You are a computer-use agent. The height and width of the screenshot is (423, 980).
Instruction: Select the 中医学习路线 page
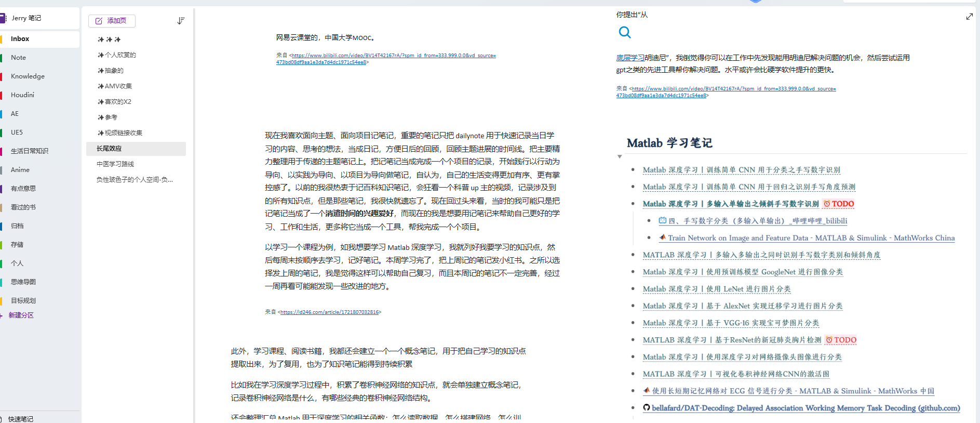(115, 164)
